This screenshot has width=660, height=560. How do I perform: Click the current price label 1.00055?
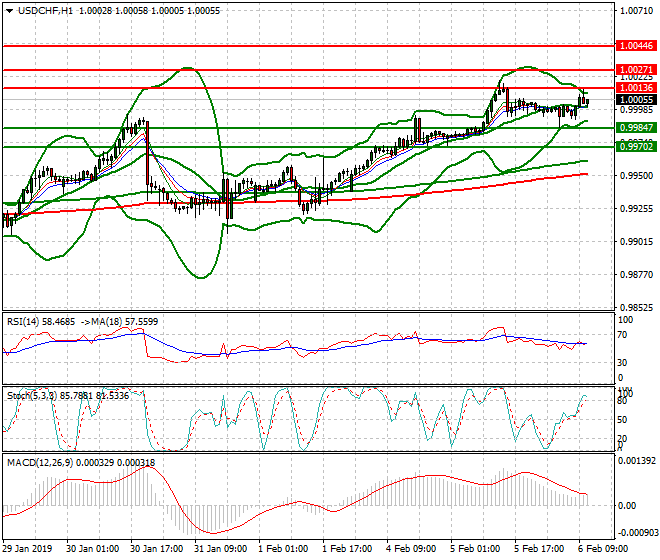pos(636,100)
